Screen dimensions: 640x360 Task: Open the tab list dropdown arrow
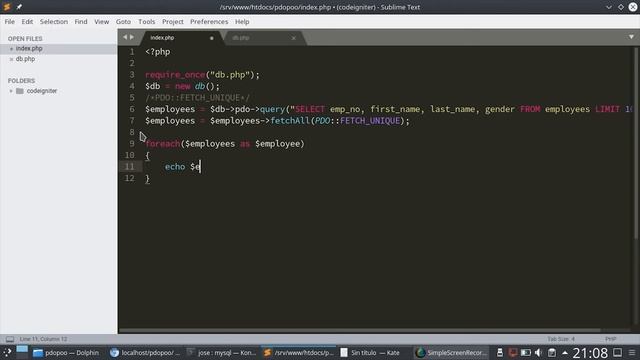[x=631, y=37]
